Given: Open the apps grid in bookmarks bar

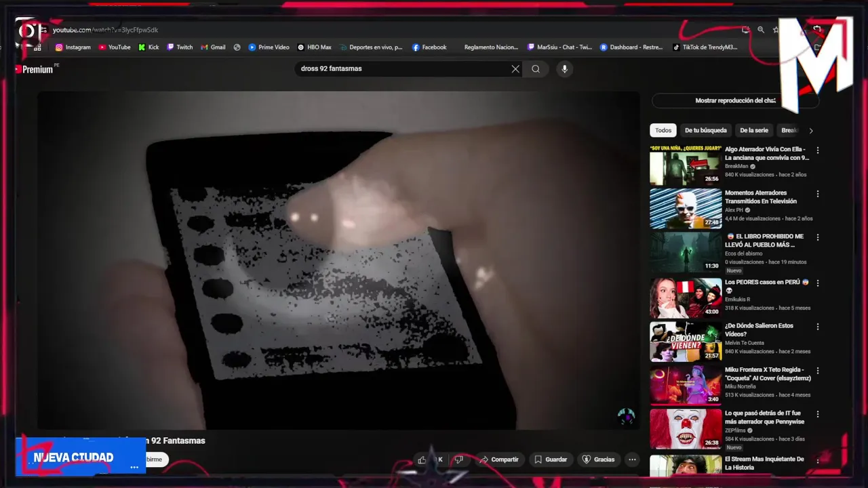Looking at the screenshot, I should tap(37, 47).
